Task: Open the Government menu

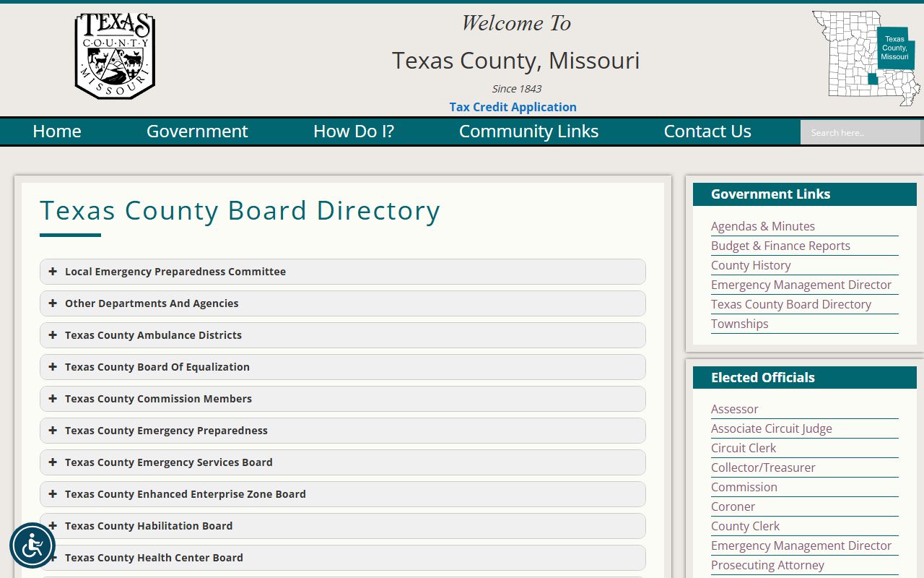Action: 197,131
